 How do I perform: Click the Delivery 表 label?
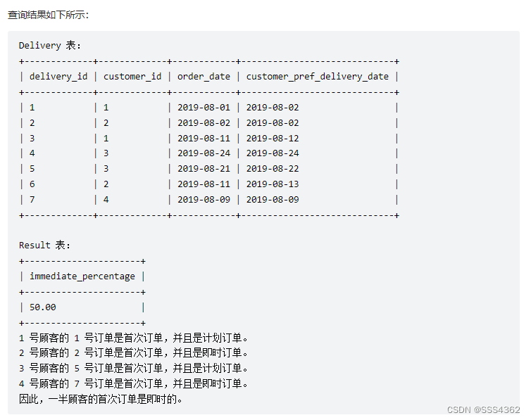[50, 45]
